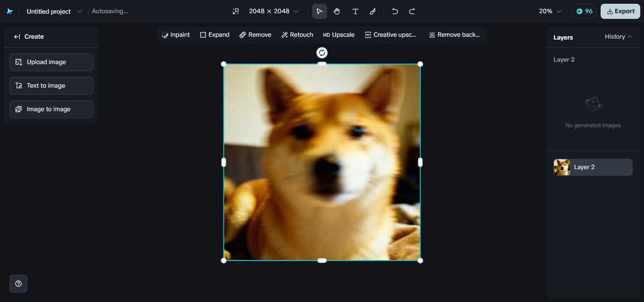Select the Move/Select arrow tool
Screen dimensions: 644x302
319,11
